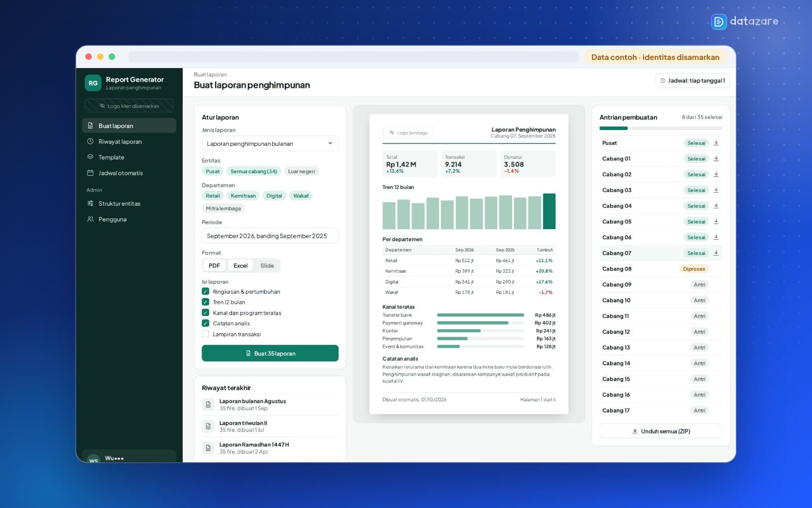812x508 pixels.
Task: Select the Slide format tab
Action: (267, 266)
